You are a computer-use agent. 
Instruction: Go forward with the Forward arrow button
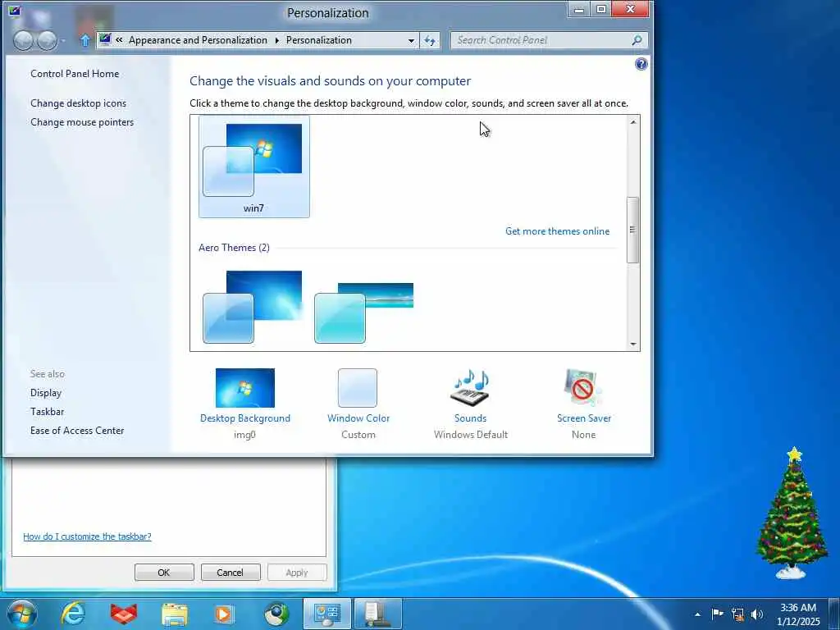tap(47, 41)
